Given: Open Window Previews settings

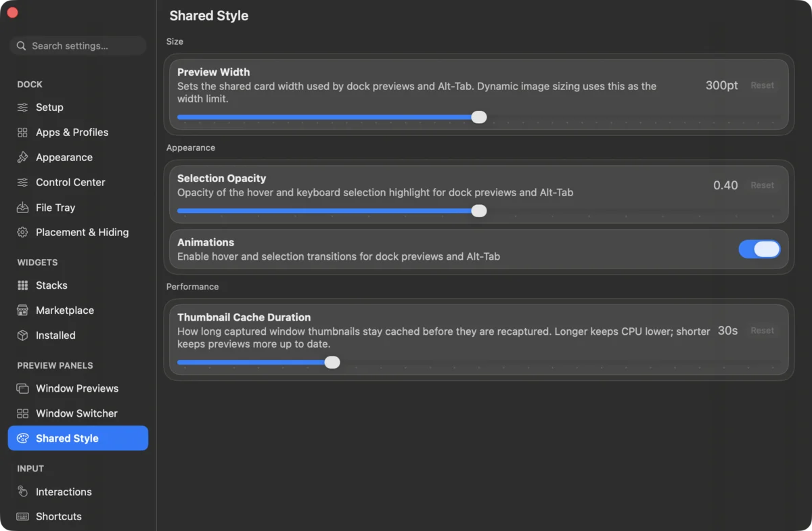Looking at the screenshot, I should click(78, 388).
